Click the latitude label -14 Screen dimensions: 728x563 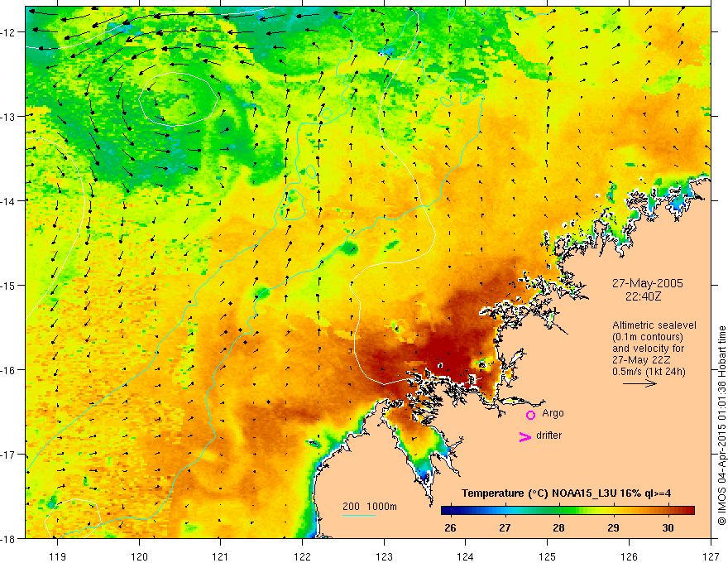(x=8, y=201)
